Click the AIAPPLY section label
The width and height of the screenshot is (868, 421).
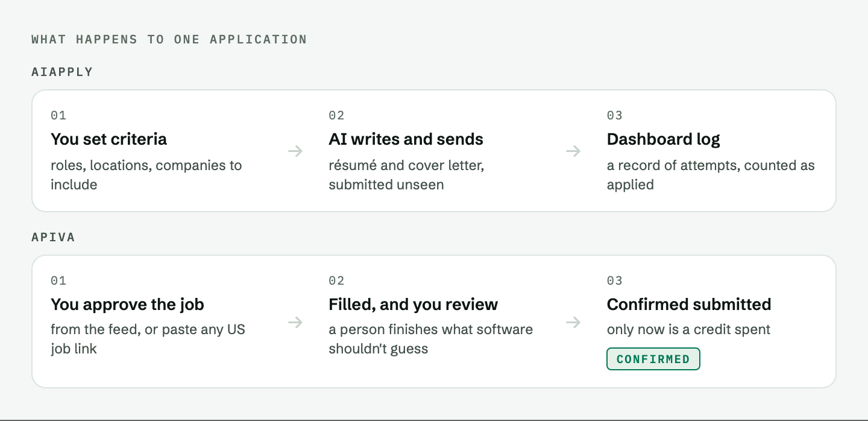point(62,72)
